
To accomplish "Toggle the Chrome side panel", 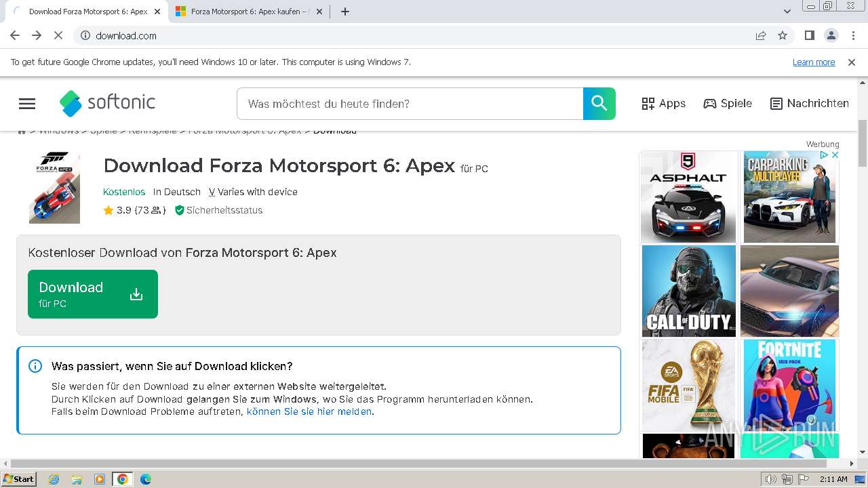I will point(809,35).
